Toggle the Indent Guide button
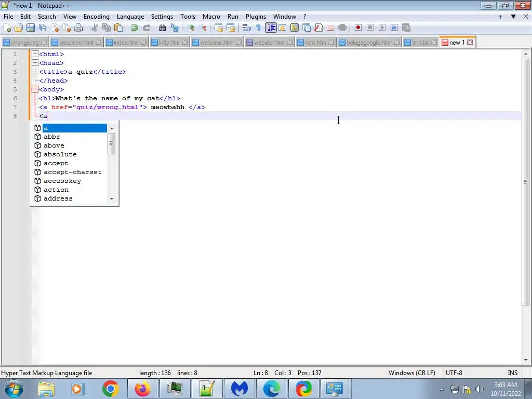Viewport: 532px width, 399px height. pyautogui.click(x=271, y=28)
